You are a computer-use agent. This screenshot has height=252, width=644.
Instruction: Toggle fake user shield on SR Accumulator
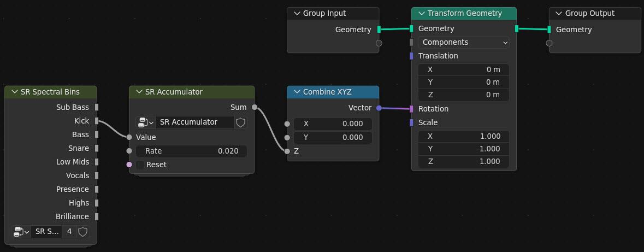[x=241, y=122]
